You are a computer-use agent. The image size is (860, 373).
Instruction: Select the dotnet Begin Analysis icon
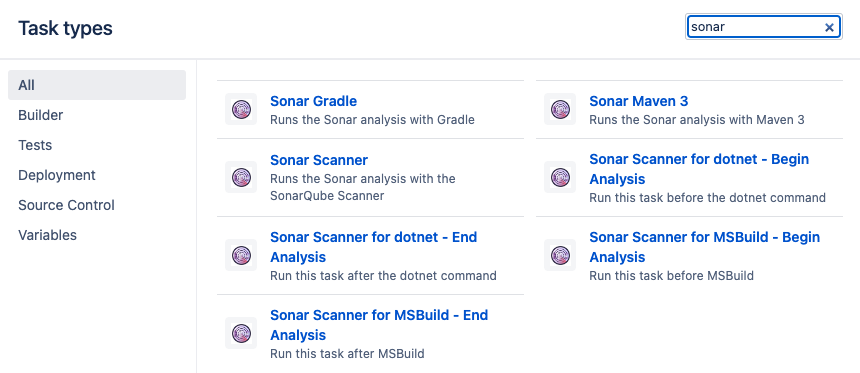pos(560,177)
